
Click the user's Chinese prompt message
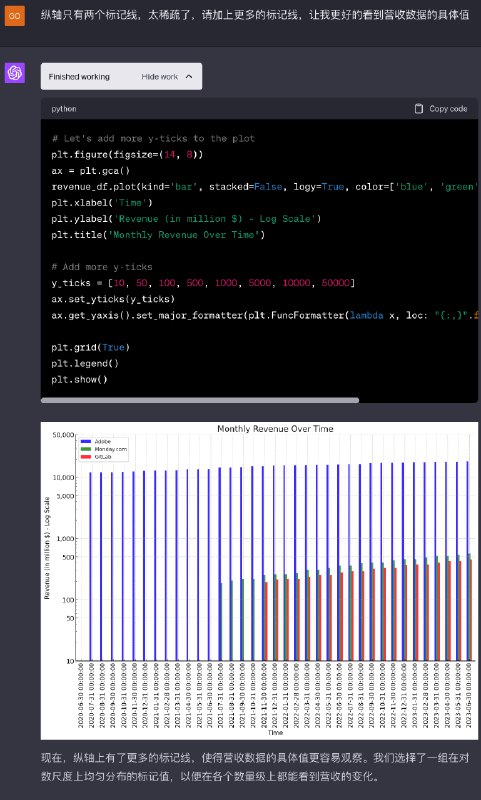255,15
